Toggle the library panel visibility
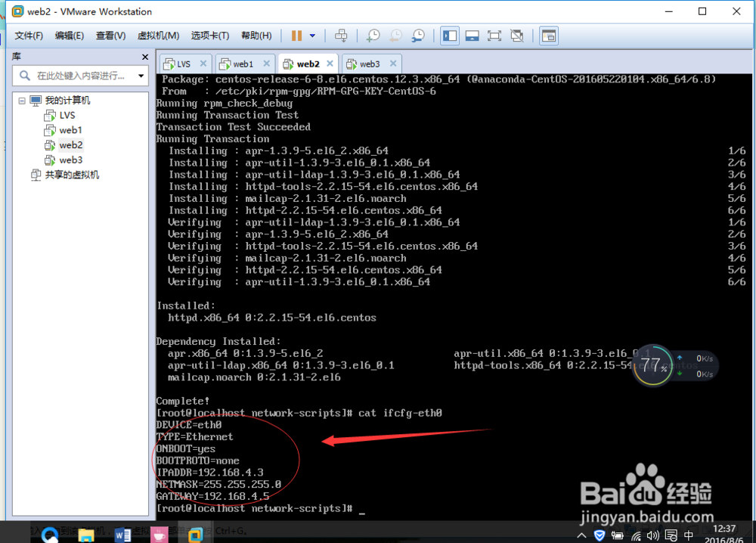 (451, 36)
